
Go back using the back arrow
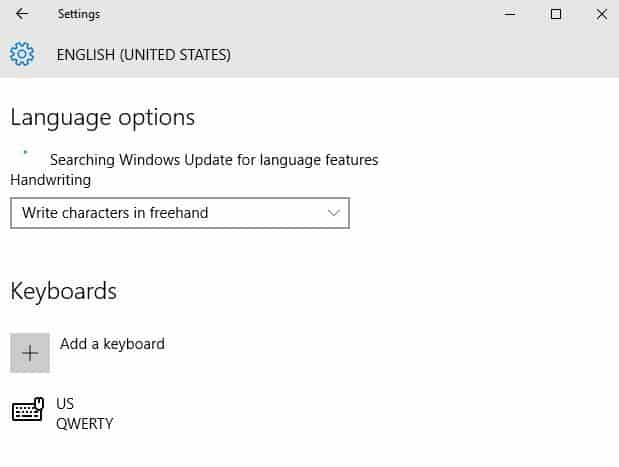(x=22, y=14)
